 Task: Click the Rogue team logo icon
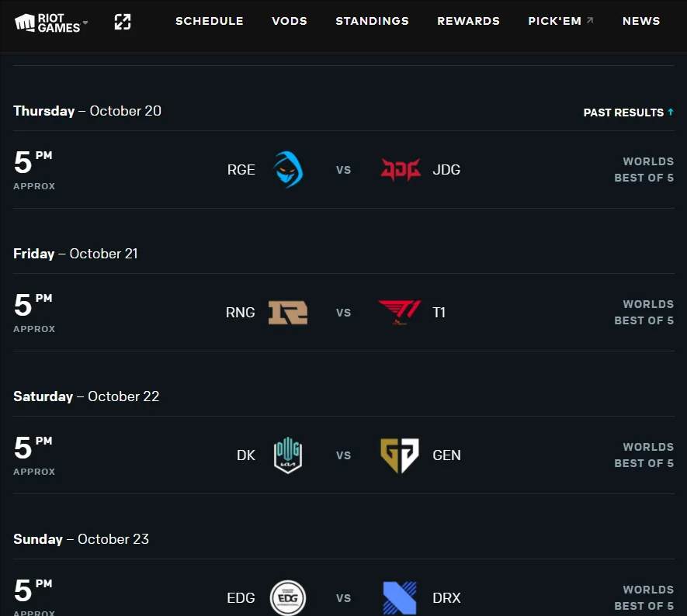point(288,170)
